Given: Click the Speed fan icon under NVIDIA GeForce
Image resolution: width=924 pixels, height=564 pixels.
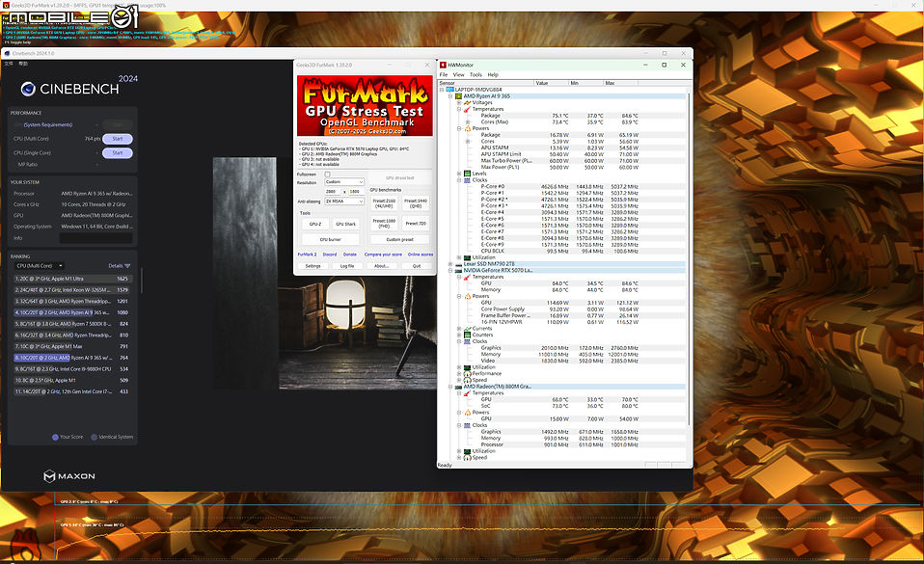Looking at the screenshot, I should (467, 380).
